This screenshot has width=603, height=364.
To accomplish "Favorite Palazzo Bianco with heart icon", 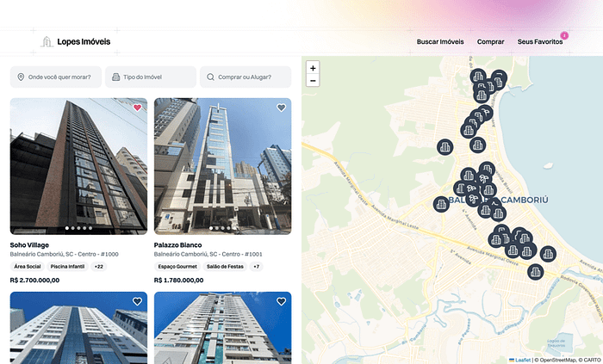I will (281, 108).
